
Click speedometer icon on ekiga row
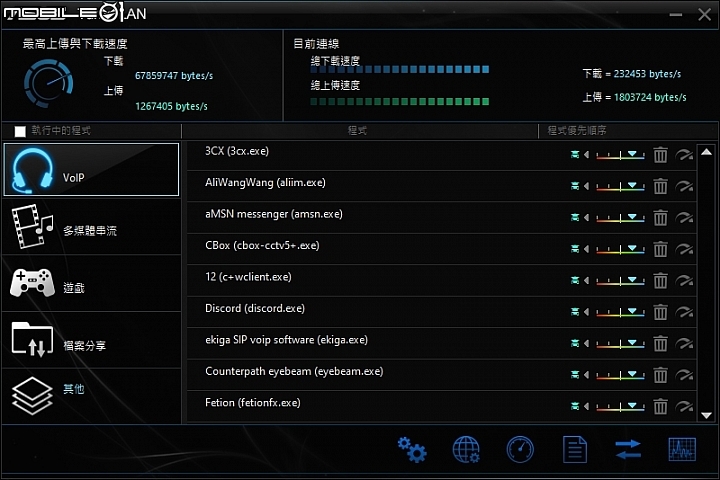(x=684, y=343)
